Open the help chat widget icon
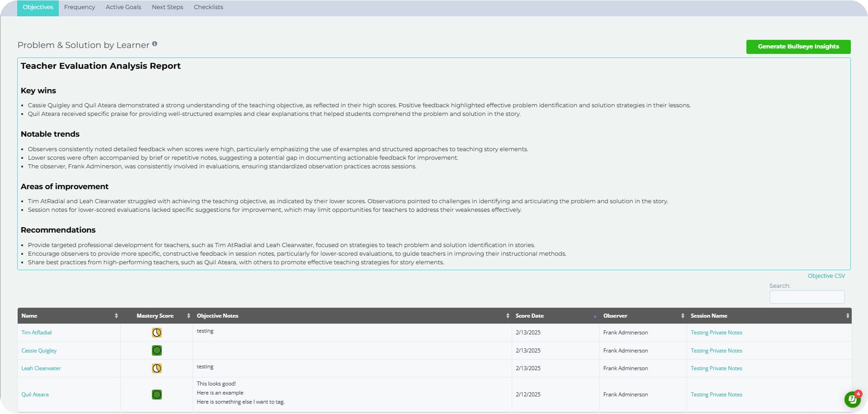 [x=852, y=400]
